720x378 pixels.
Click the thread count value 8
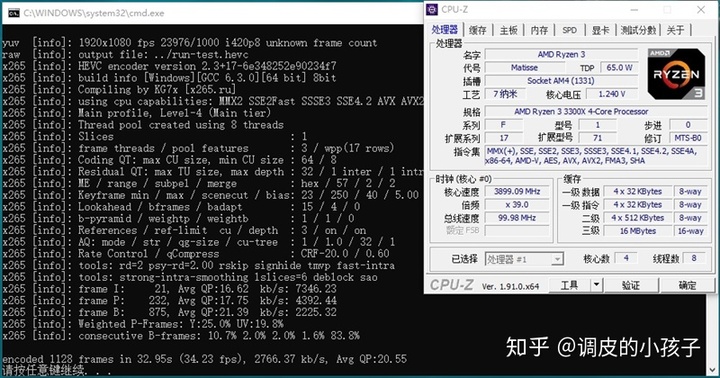694,259
